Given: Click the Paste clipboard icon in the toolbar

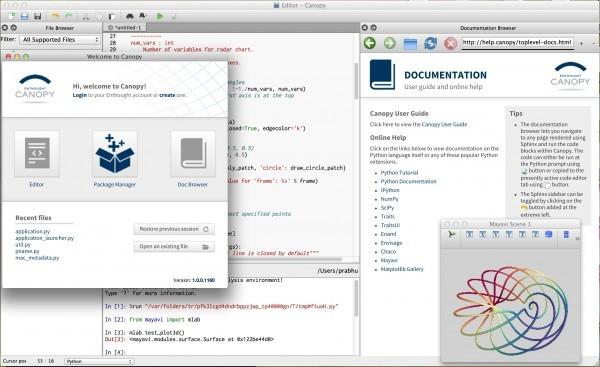Looking at the screenshot, I should pyautogui.click(x=112, y=16).
